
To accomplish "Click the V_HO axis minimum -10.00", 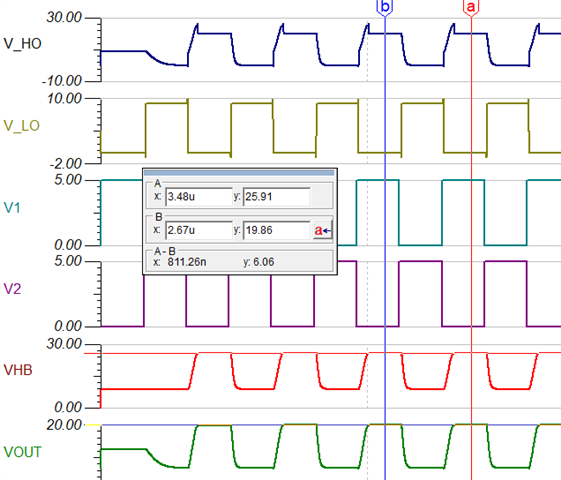I will pos(62,81).
